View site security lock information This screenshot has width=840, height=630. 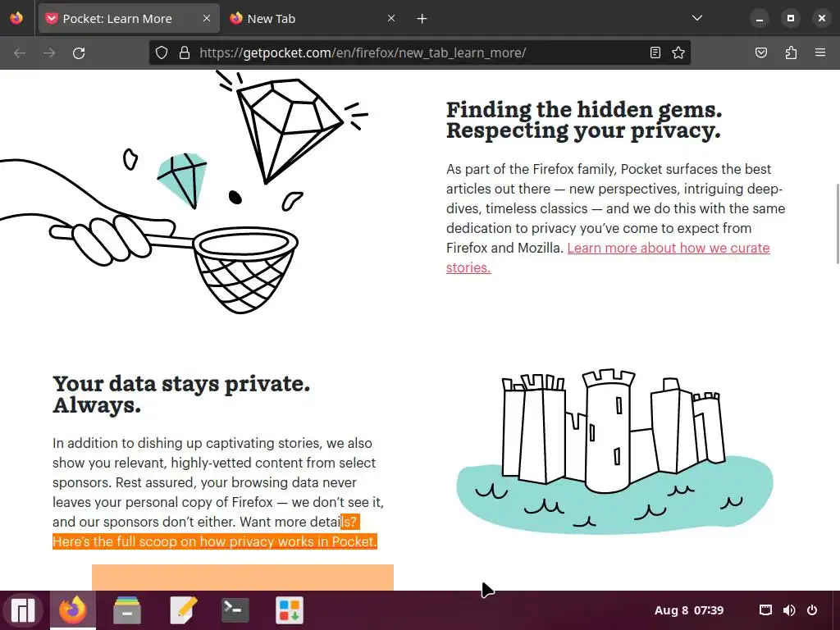(x=185, y=52)
